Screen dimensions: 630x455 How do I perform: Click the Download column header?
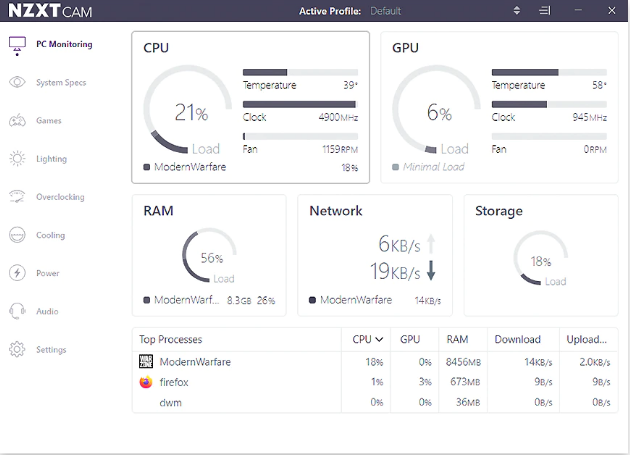tap(517, 339)
